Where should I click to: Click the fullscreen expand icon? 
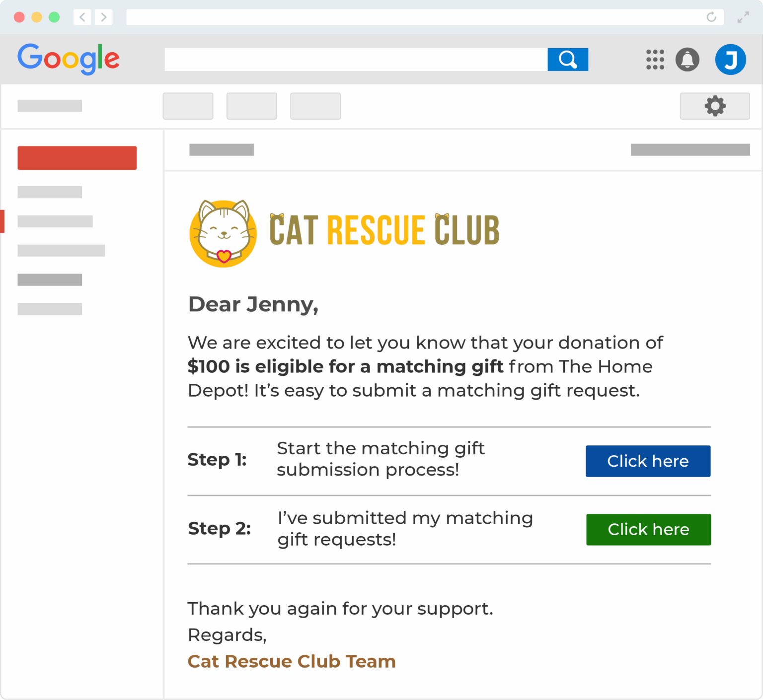pyautogui.click(x=742, y=17)
